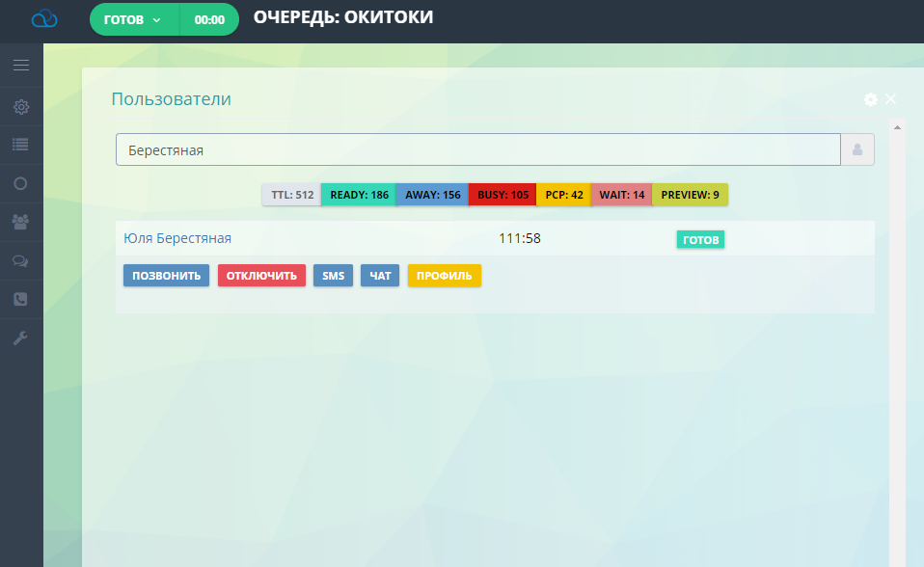The width and height of the screenshot is (924, 567).
Task: Filter users by AWAY: 156 badge
Action: pyautogui.click(x=432, y=195)
